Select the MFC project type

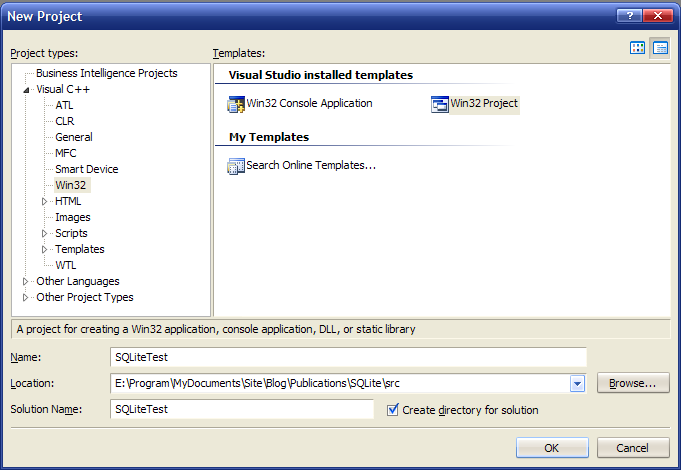66,153
